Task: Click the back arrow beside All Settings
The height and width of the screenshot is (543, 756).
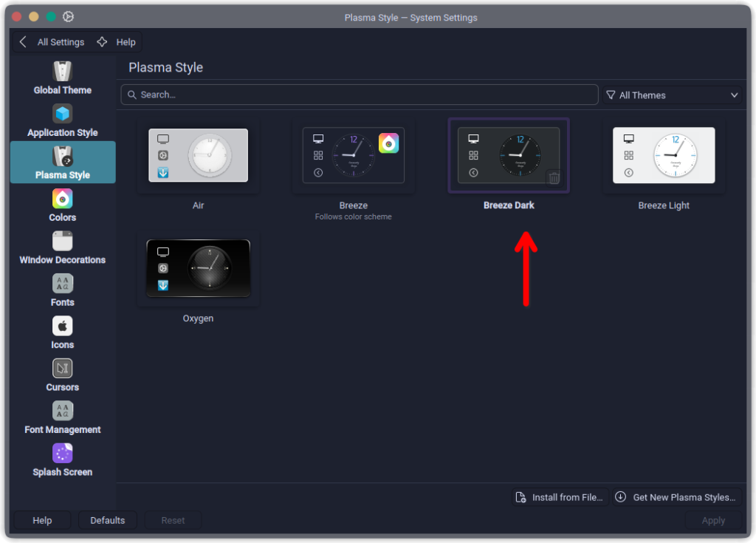Action: [x=23, y=42]
